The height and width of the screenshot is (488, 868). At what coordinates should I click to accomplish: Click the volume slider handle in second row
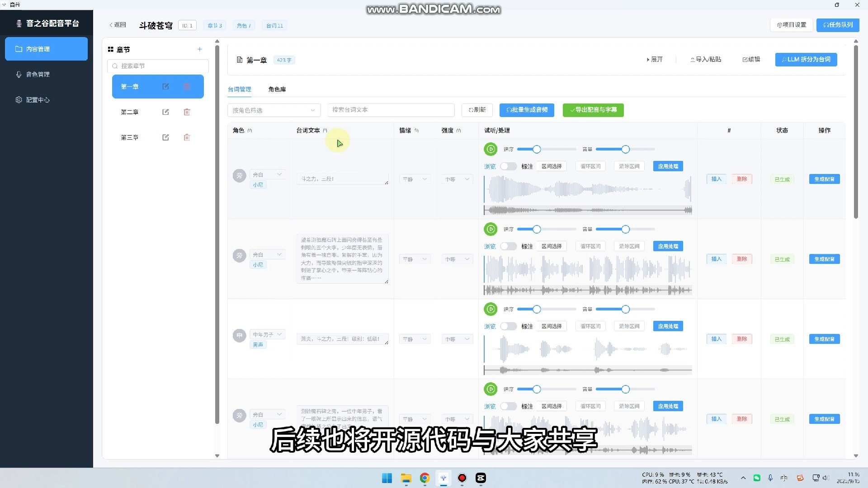point(625,229)
